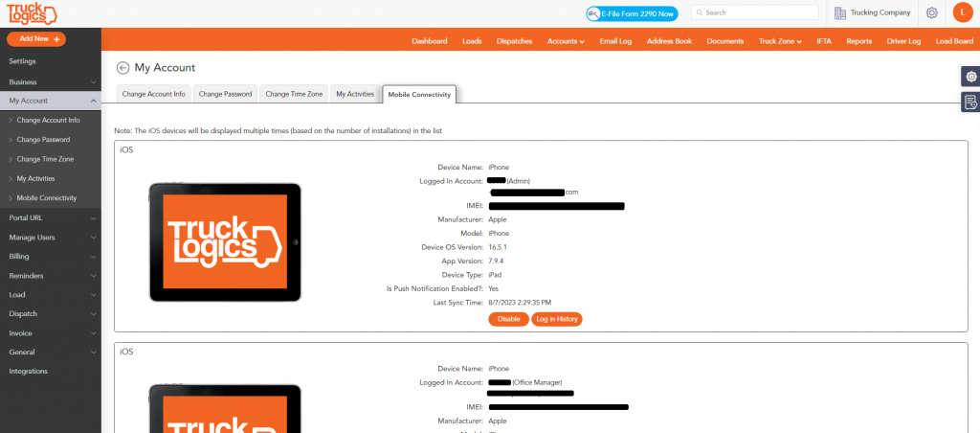The width and height of the screenshot is (980, 433).
Task: Switch to Change Time Zone tab
Action: point(294,94)
